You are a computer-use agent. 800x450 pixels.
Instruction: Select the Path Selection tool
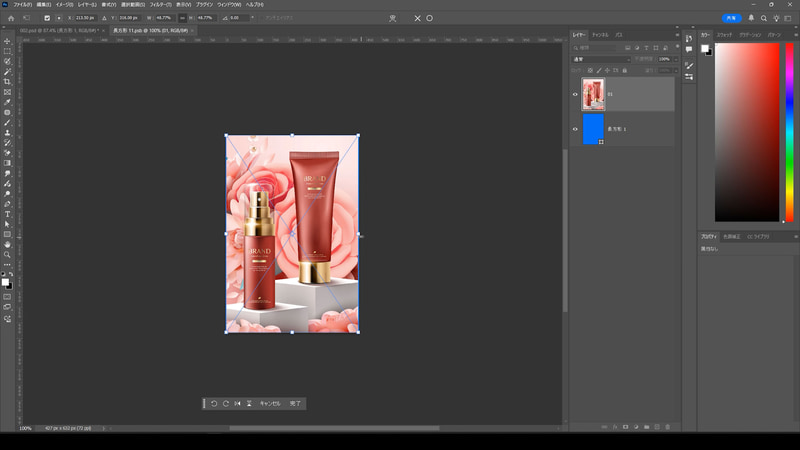click(7, 224)
